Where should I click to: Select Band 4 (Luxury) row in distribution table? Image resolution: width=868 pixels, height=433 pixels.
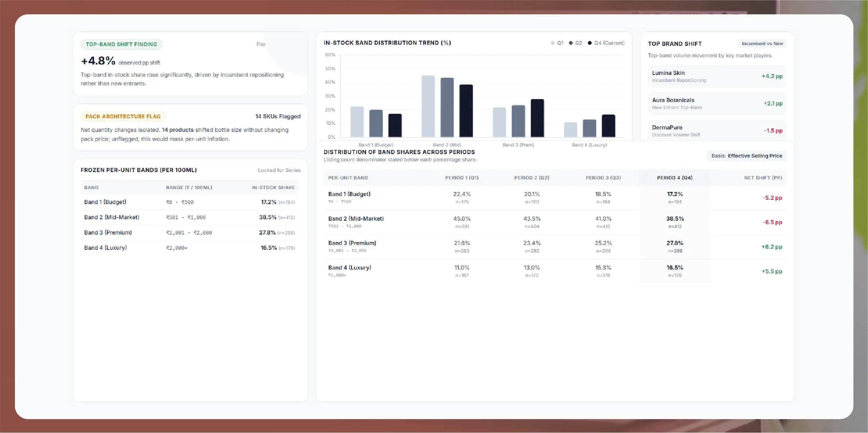coord(555,271)
